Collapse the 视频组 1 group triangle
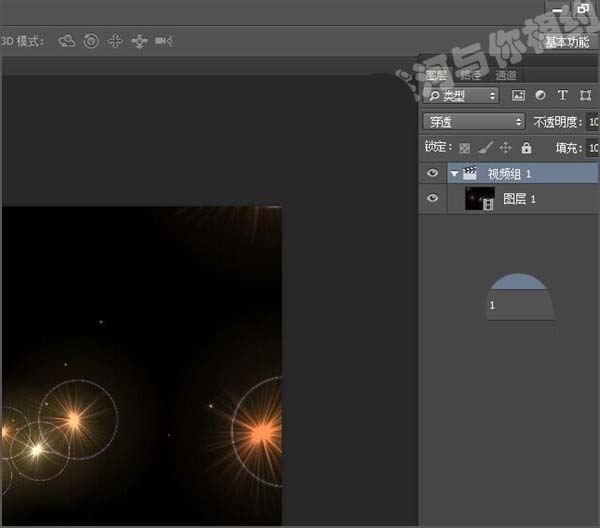 coord(453,174)
